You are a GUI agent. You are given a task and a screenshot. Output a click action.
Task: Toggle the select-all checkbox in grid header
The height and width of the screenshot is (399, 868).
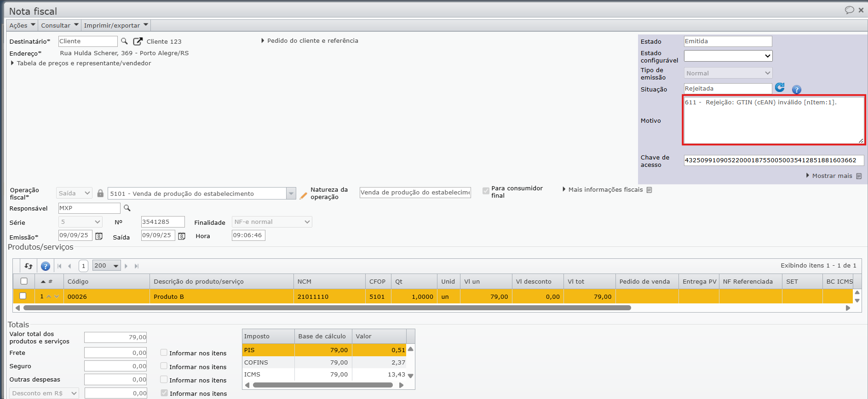[x=24, y=281]
